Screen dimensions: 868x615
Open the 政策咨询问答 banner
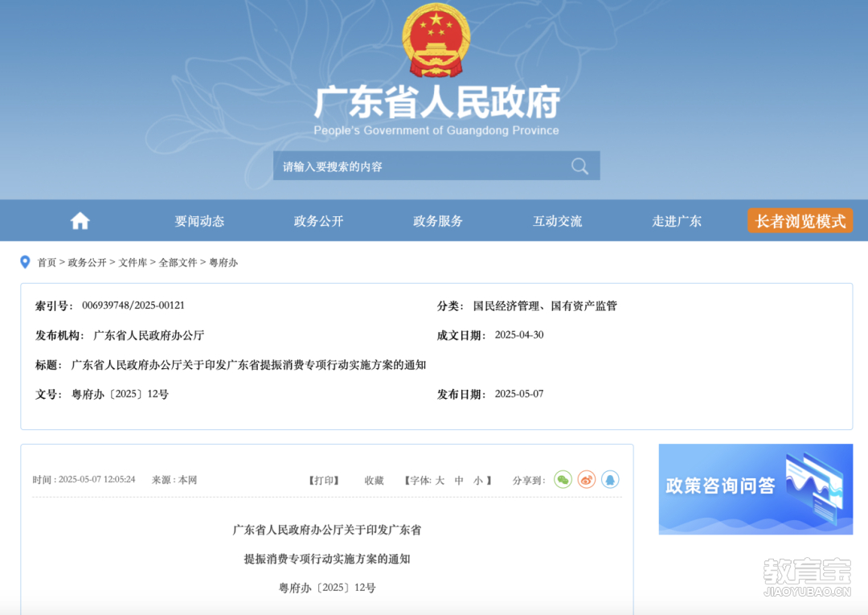[x=755, y=489]
